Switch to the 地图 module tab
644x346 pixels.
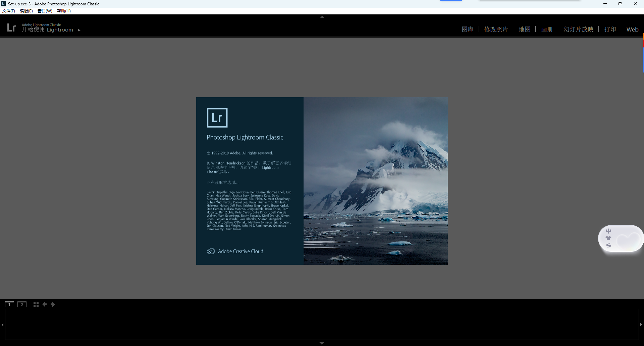click(525, 29)
